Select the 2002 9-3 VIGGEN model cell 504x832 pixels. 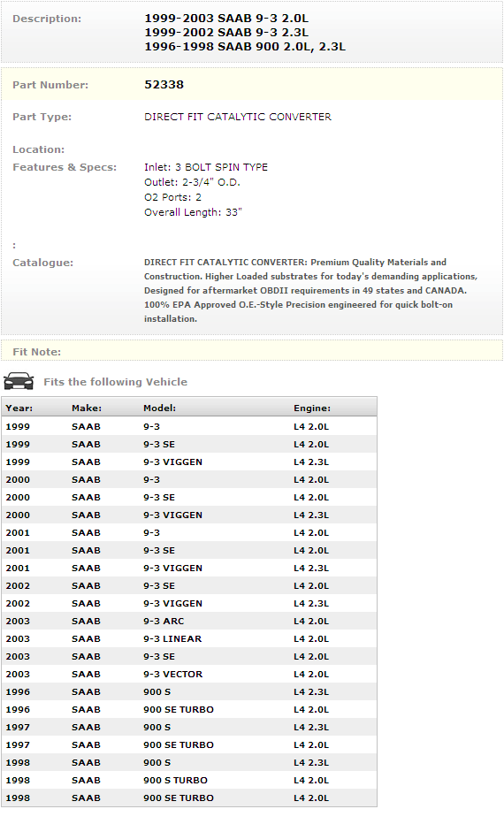(x=173, y=604)
